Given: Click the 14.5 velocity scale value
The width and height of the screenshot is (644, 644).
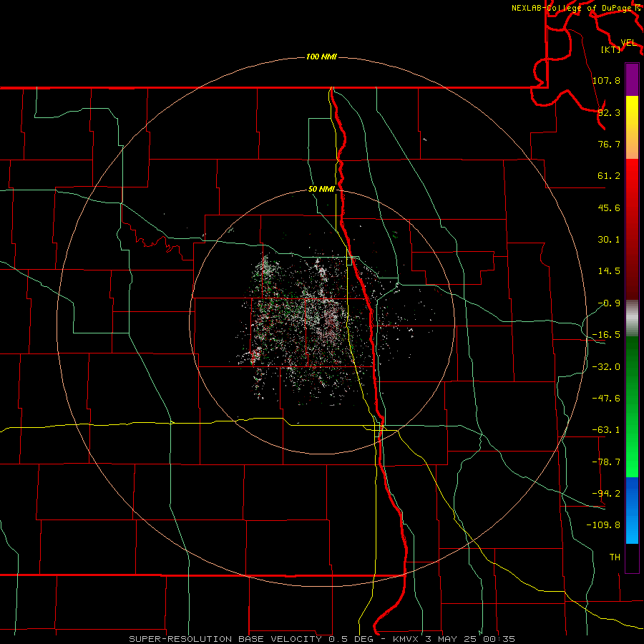Looking at the screenshot, I should coord(609,271).
